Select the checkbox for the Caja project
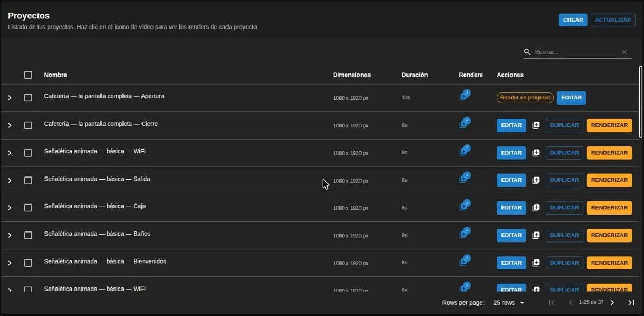Image resolution: width=644 pixels, height=316 pixels. coord(28,208)
